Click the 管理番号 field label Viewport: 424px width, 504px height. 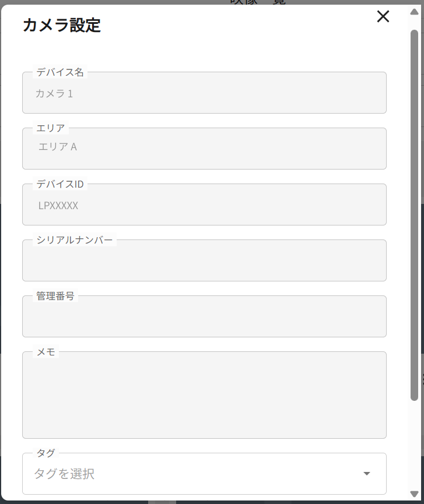[x=55, y=296]
